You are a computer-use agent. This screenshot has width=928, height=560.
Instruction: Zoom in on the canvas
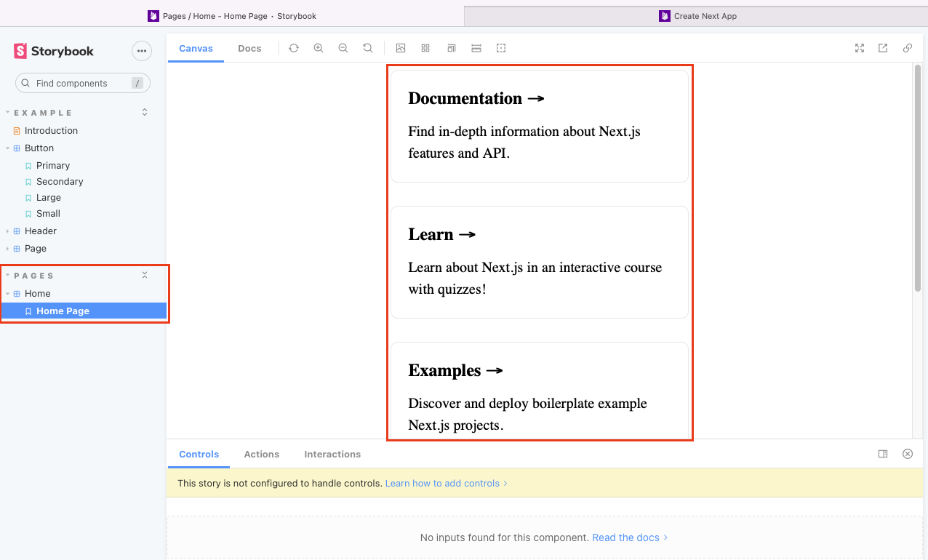click(319, 48)
